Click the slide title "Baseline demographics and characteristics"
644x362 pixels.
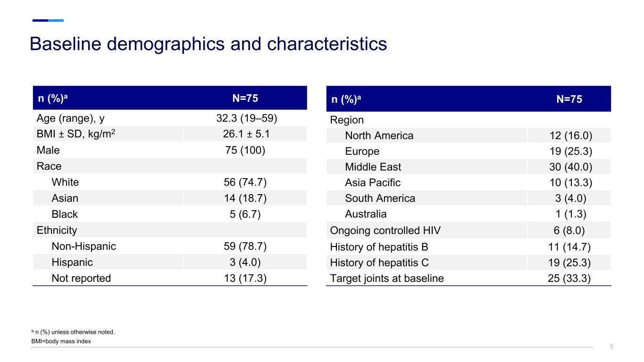click(x=208, y=44)
